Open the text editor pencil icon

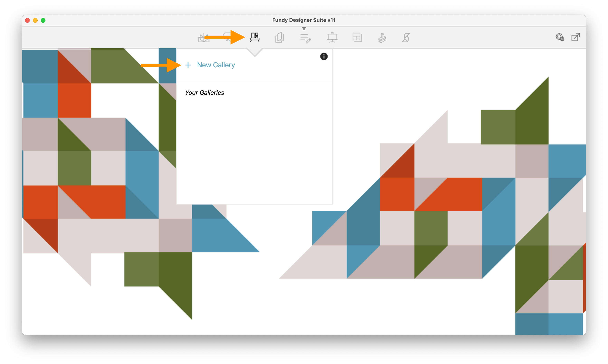point(306,38)
